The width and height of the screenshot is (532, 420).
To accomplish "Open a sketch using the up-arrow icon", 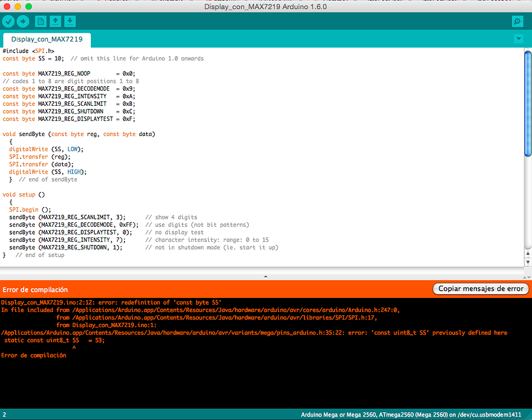I will tap(54, 21).
